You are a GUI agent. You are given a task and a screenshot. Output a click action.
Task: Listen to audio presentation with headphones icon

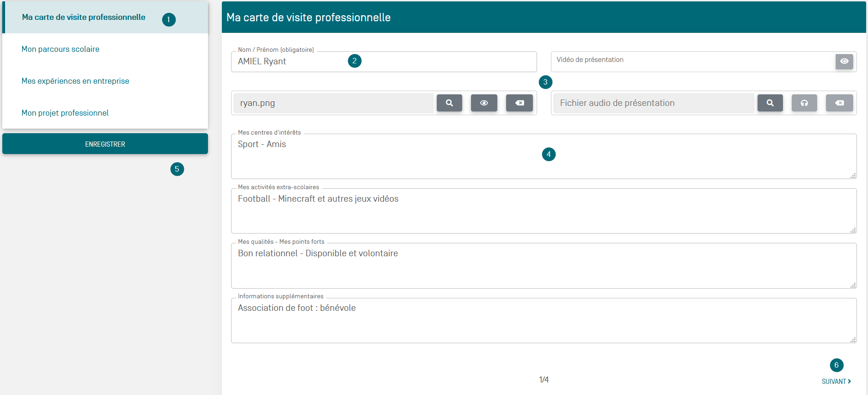click(x=804, y=103)
